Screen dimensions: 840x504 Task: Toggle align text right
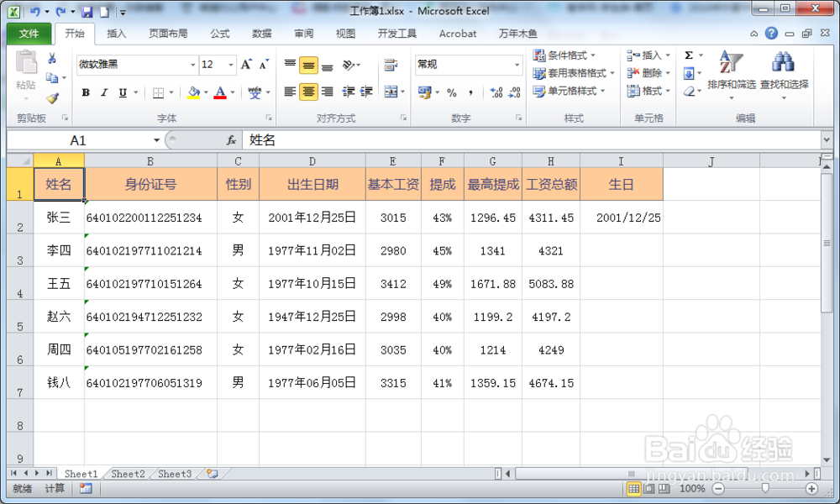pos(328,92)
